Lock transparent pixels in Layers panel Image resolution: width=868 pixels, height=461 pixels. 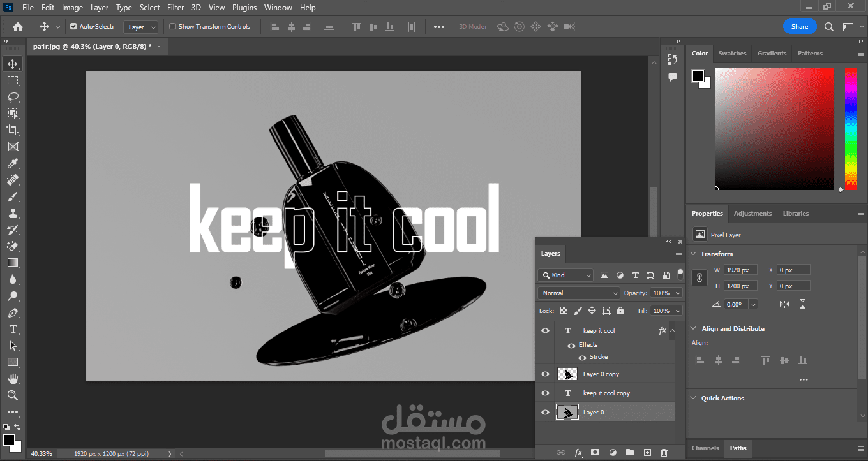tap(564, 311)
